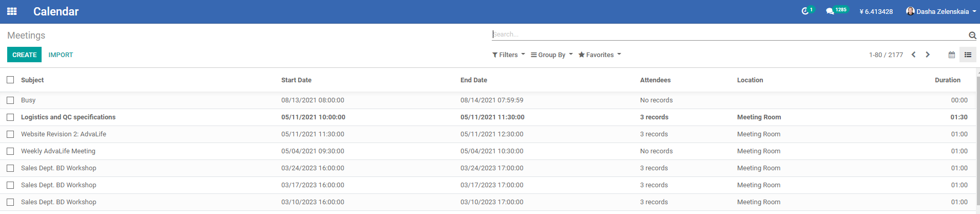Open the Filters dropdown
The width and height of the screenshot is (980, 214).
pos(508,55)
